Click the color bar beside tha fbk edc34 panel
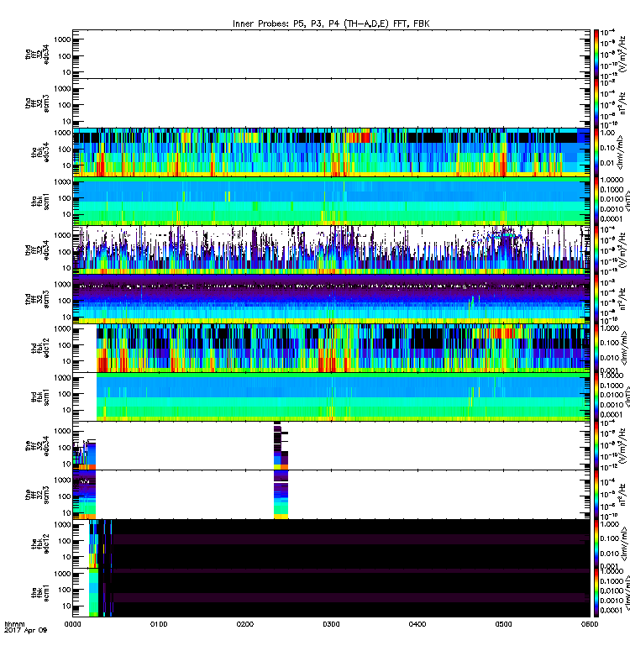 596,152
